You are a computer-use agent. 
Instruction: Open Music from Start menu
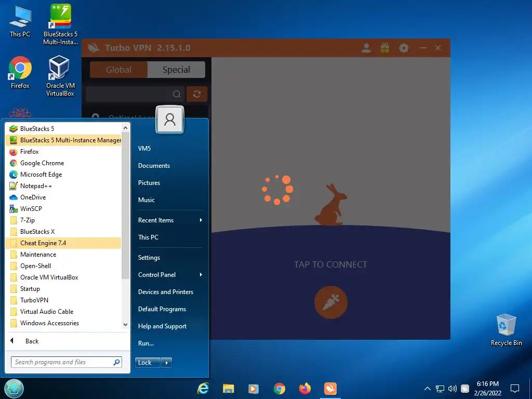click(170, 200)
